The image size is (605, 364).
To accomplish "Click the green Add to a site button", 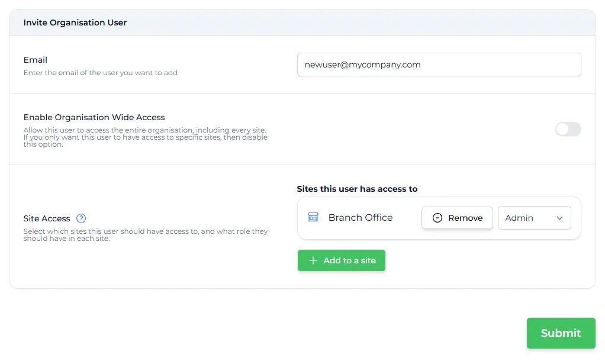I will (341, 260).
